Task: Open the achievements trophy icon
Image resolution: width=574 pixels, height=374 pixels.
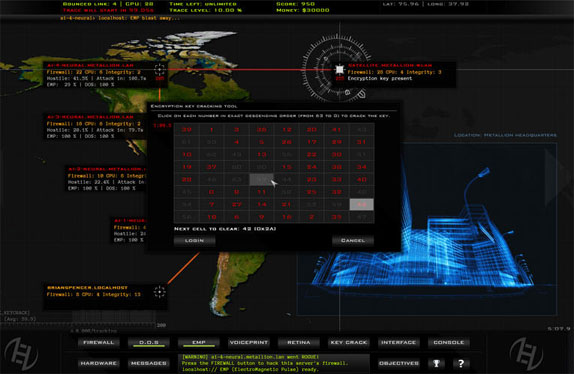Action: pos(436,363)
